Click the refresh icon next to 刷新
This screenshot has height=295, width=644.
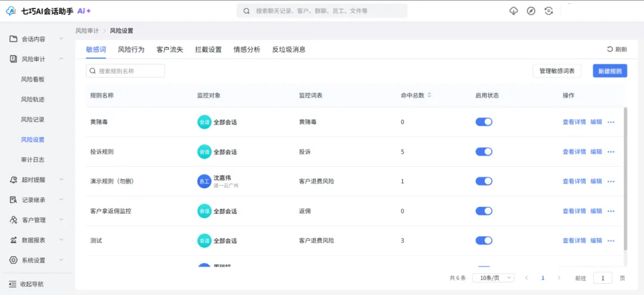(609, 49)
